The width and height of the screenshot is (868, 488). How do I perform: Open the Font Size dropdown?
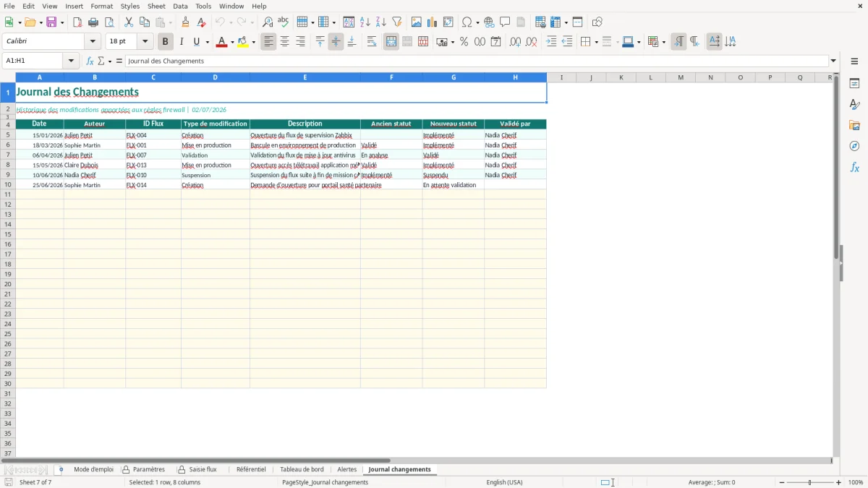[x=145, y=42]
